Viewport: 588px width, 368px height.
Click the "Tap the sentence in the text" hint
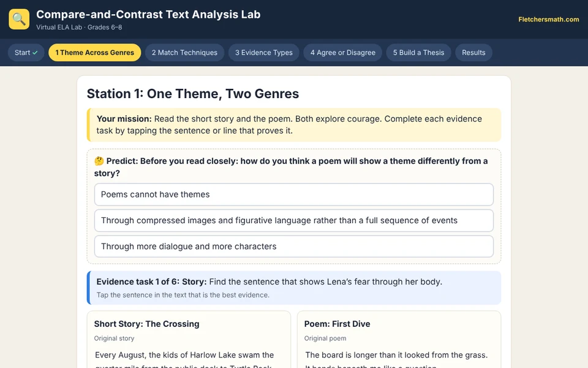tap(183, 295)
